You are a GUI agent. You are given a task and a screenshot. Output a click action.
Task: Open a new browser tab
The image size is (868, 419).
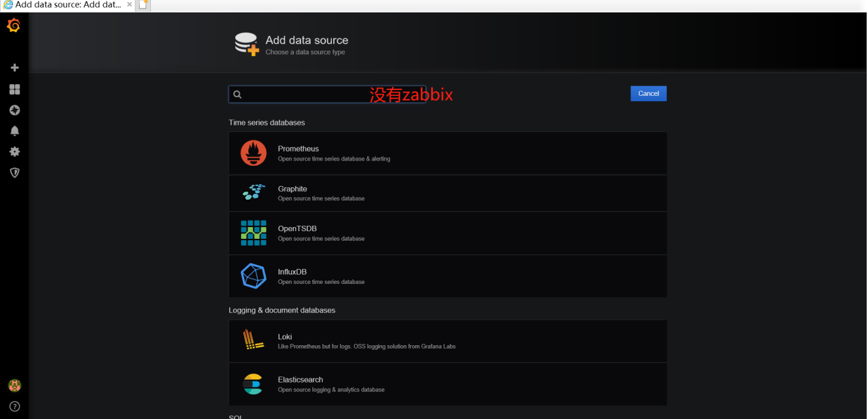point(144,5)
